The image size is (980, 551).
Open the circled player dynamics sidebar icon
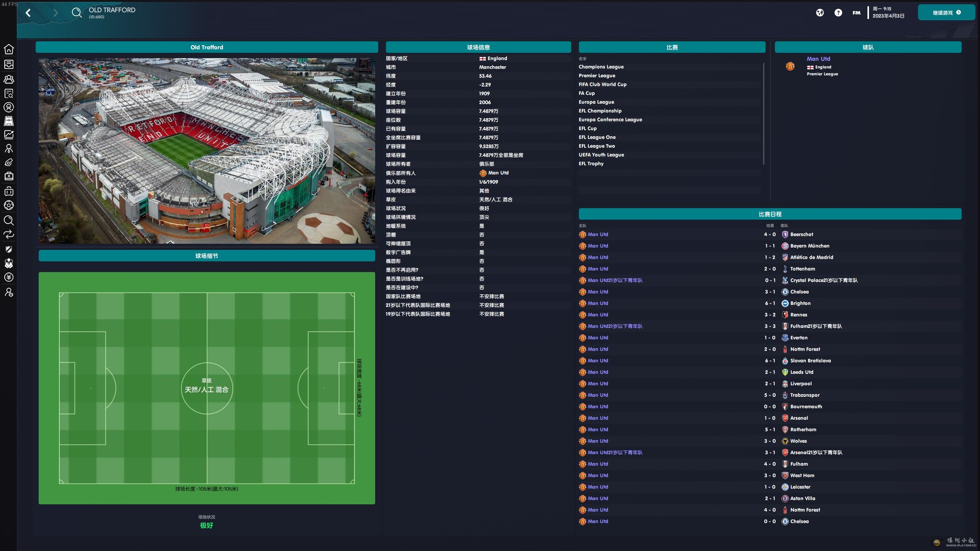coord(9,107)
